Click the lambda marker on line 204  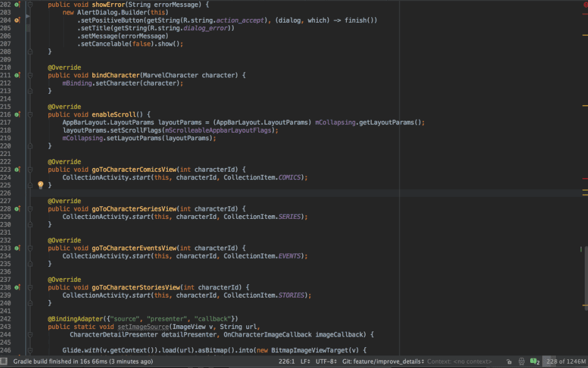pyautogui.click(x=17, y=20)
